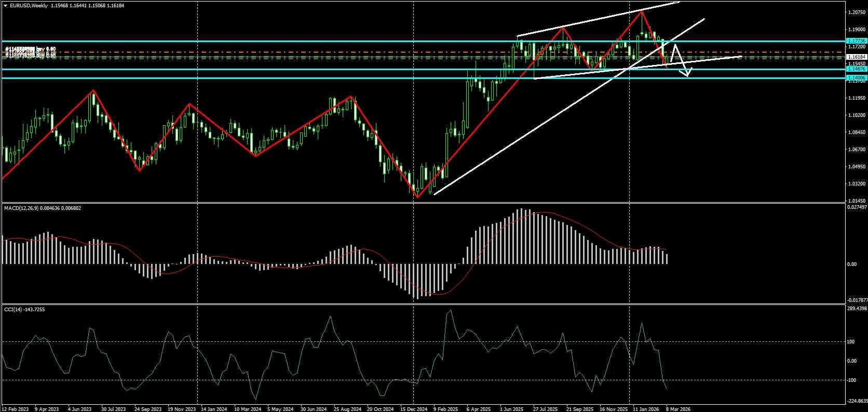Click the CCI 100 level marker
The height and width of the screenshot is (412, 868).
click(850, 341)
